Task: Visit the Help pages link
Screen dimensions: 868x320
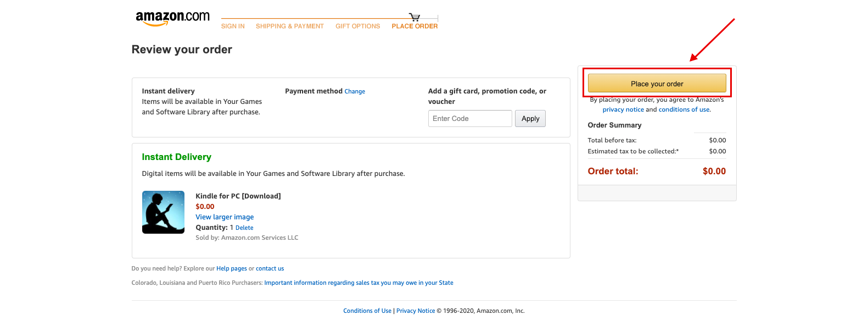Action: pos(232,269)
